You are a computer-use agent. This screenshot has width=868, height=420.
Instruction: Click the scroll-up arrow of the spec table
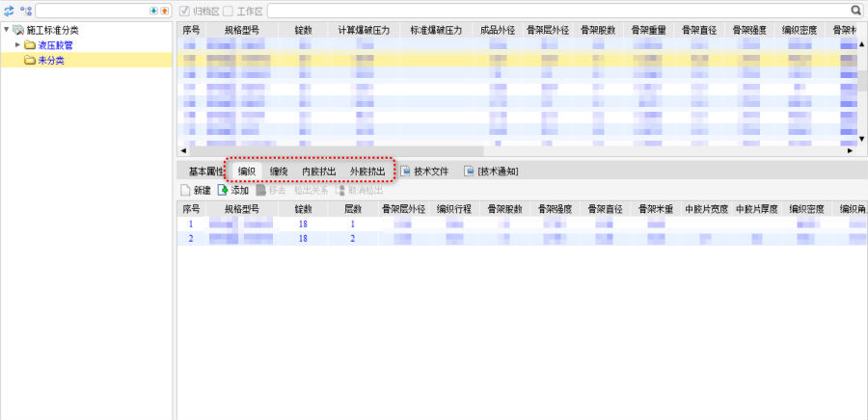point(862,43)
